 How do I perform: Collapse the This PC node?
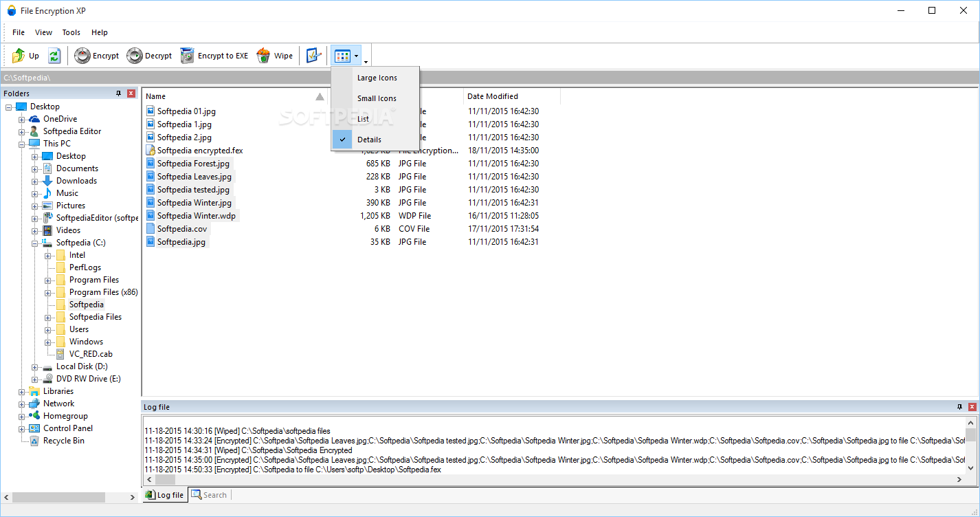(x=22, y=144)
